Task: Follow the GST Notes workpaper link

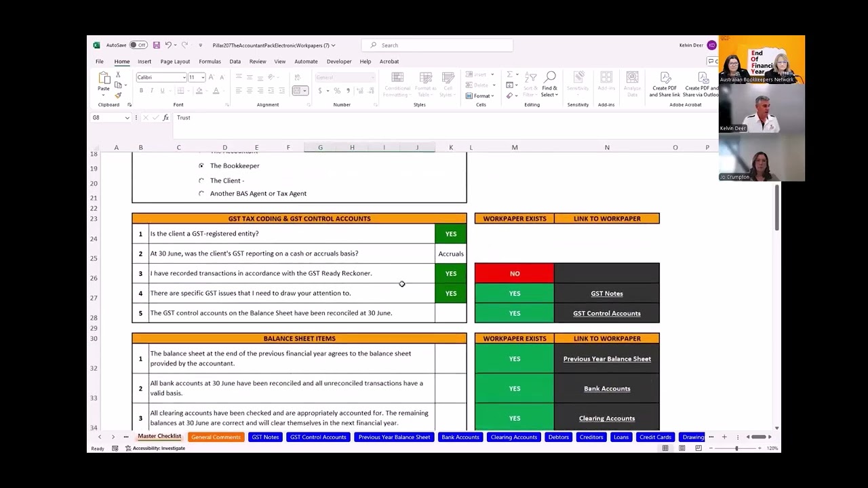Action: tap(607, 293)
